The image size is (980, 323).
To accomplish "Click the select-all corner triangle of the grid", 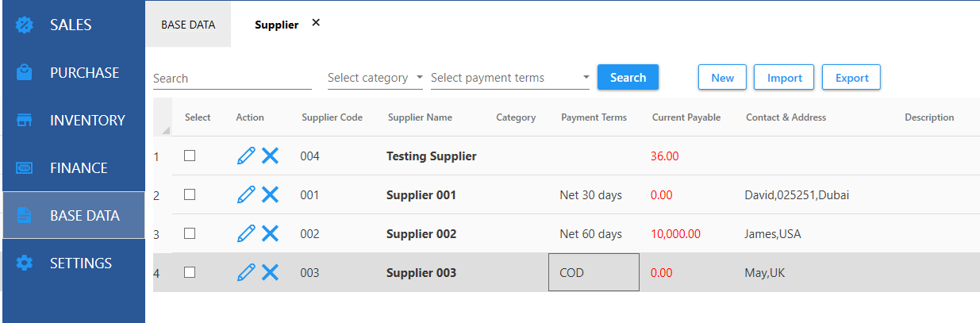I will pos(165,129).
